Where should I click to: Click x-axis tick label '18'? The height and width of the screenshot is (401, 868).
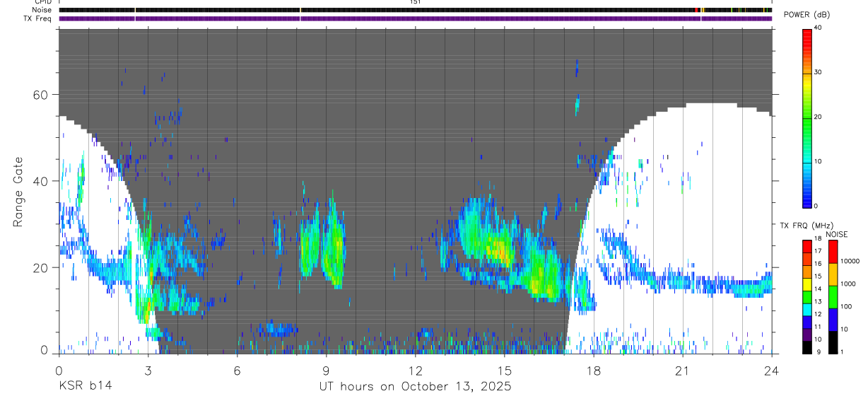coord(594,370)
